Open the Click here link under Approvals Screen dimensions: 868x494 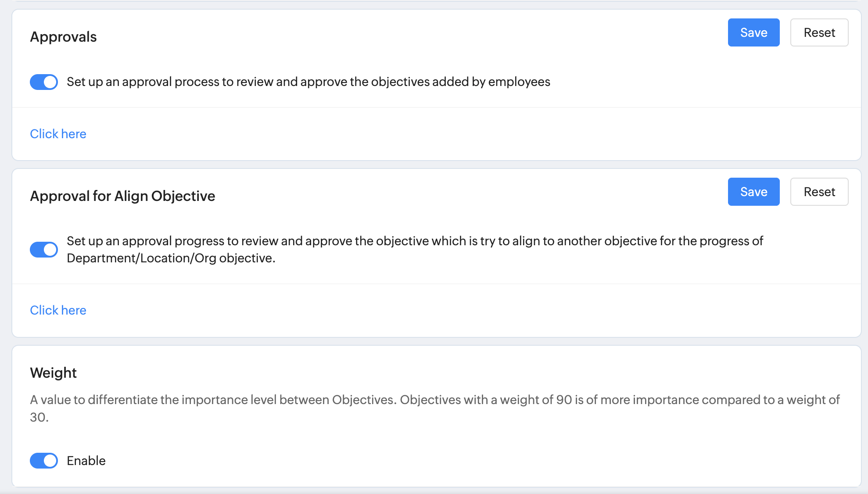[58, 134]
